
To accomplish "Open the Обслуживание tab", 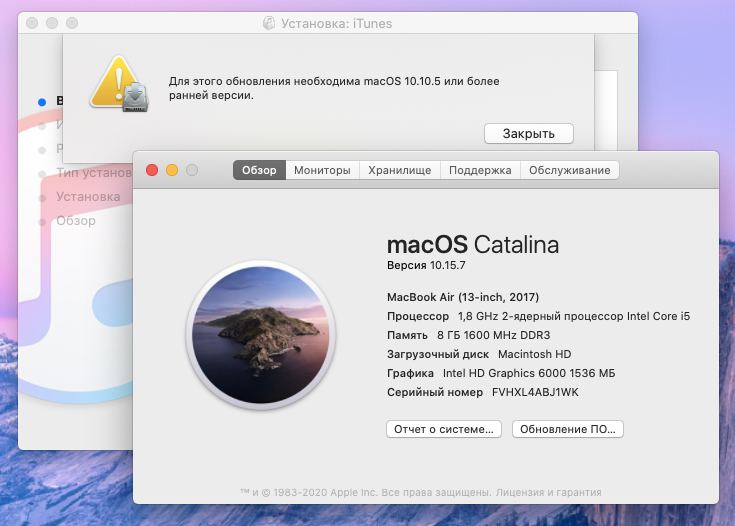I will pos(570,170).
